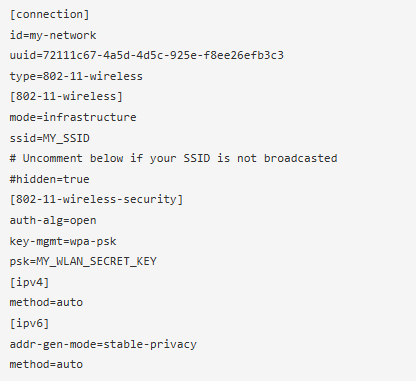
Task: Click the word MY_SSID value
Action: coord(66,138)
